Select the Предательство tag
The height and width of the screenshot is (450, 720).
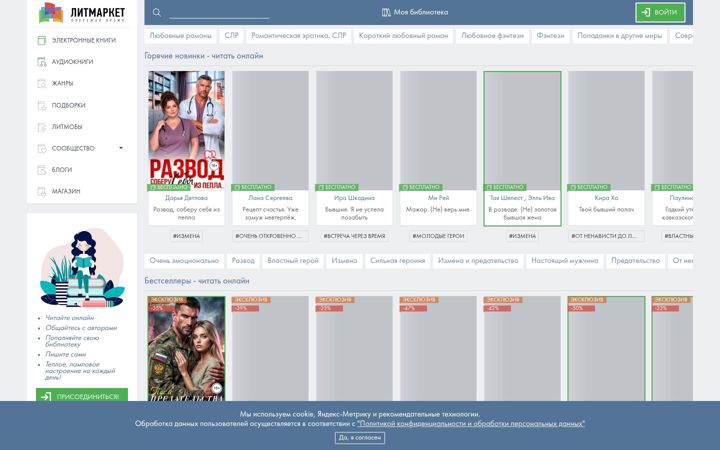[x=636, y=261]
